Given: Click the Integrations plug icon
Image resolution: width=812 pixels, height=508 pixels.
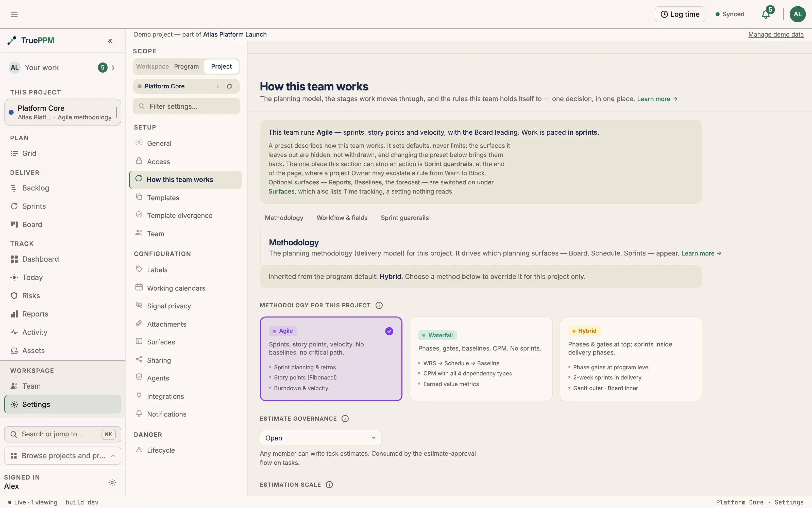Looking at the screenshot, I should coord(139,395).
